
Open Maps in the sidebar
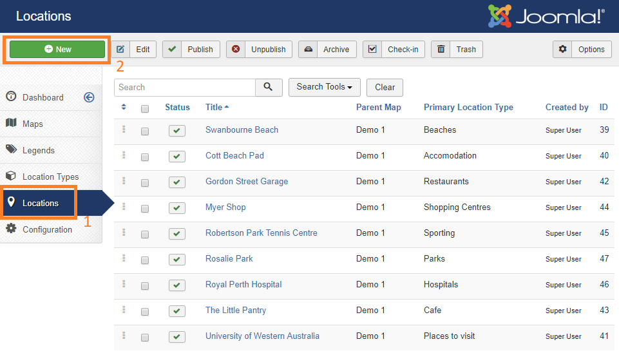tap(32, 124)
